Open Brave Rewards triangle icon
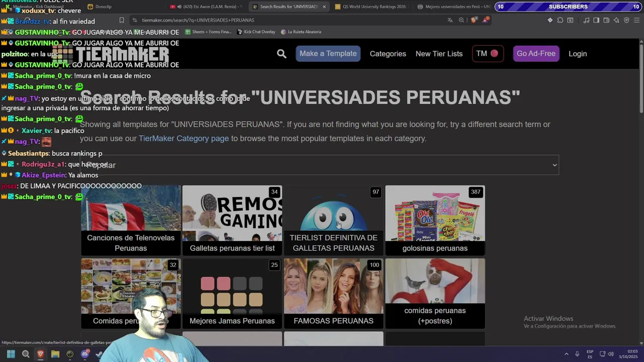 pyautogui.click(x=486, y=20)
